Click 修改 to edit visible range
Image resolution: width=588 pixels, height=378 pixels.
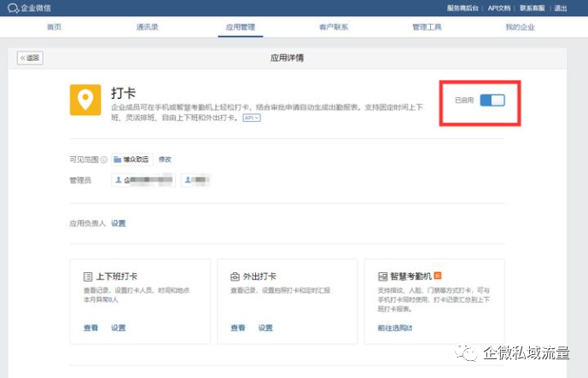165,160
